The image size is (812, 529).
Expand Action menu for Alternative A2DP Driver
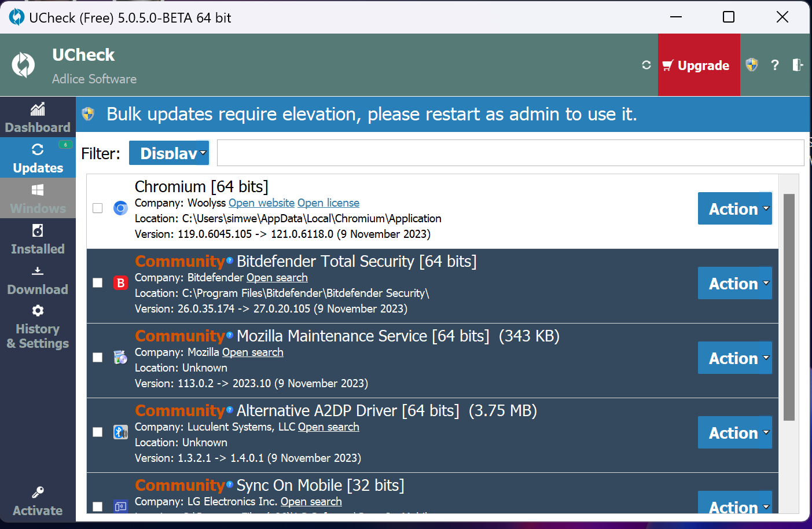tap(734, 432)
